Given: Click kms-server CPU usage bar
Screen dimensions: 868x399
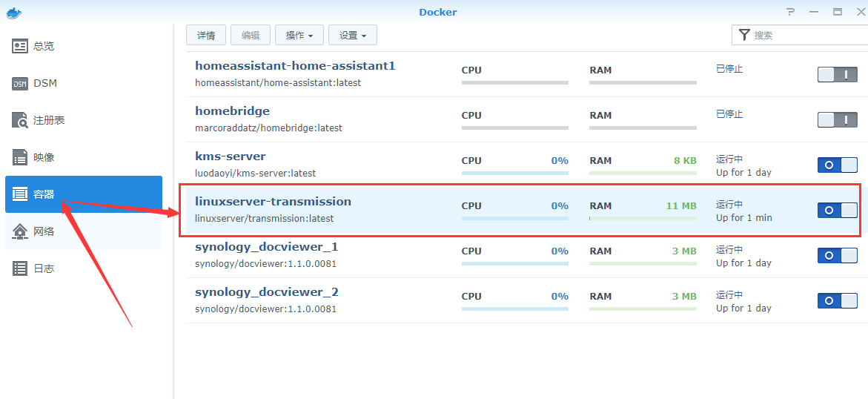Looking at the screenshot, I should click(x=515, y=173).
